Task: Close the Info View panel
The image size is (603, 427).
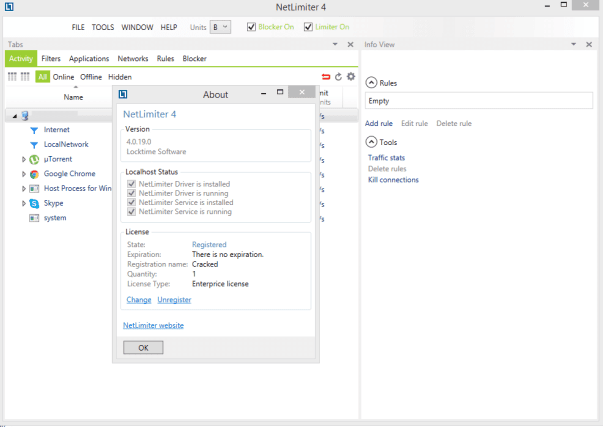Action: pos(589,45)
